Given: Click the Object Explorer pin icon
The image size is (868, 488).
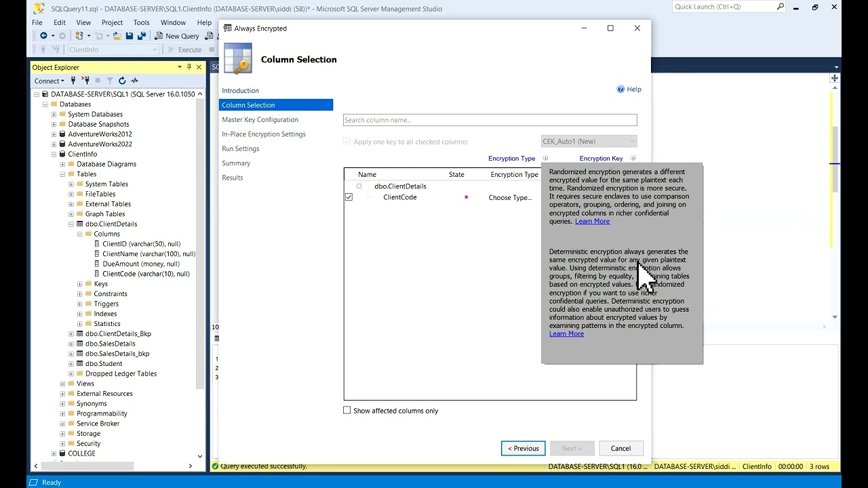Looking at the screenshot, I should coord(189,67).
